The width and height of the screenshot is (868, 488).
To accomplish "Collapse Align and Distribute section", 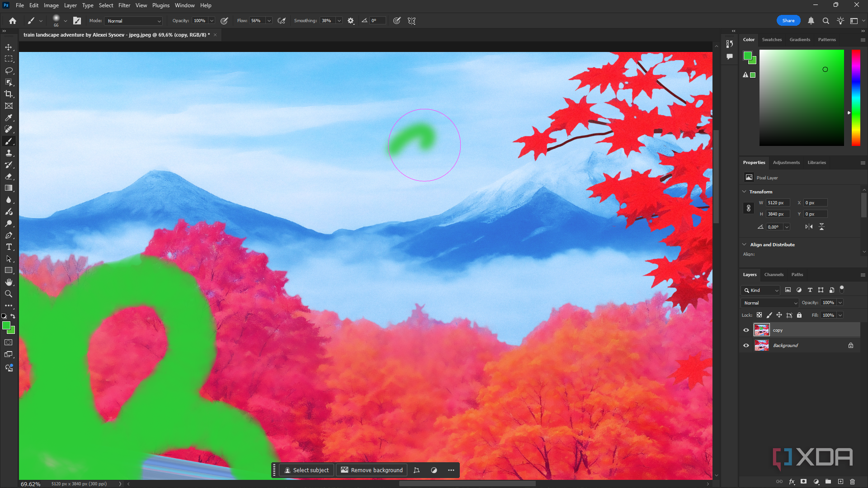I will click(x=745, y=244).
